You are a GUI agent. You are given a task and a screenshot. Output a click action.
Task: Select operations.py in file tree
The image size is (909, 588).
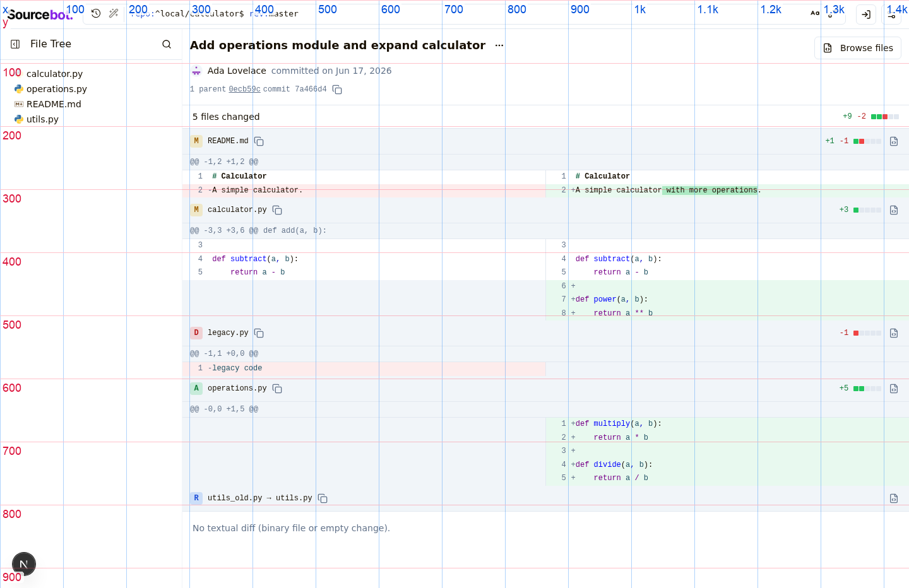pyautogui.click(x=57, y=89)
